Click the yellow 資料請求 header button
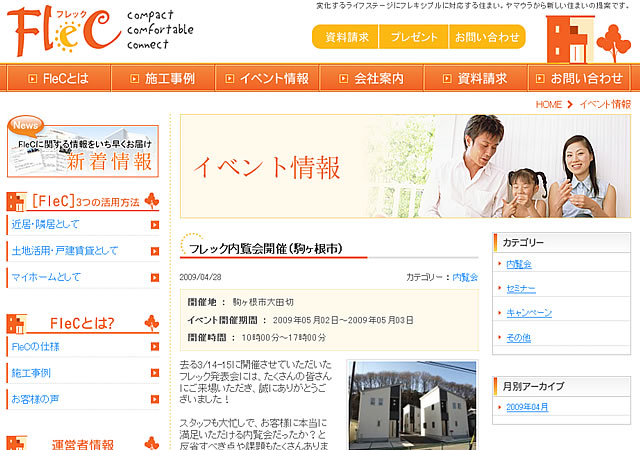The image size is (640, 450). pos(345,37)
